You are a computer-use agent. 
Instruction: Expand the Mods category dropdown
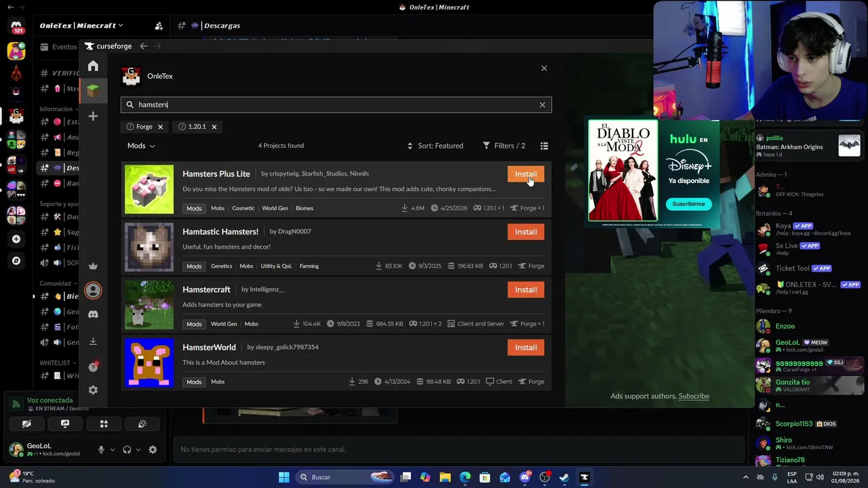[141, 146]
